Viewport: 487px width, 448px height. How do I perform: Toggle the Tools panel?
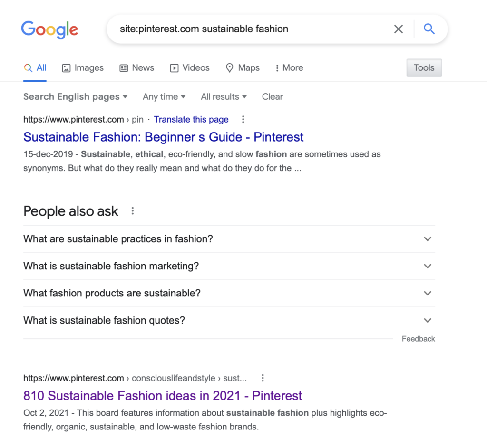coord(423,67)
